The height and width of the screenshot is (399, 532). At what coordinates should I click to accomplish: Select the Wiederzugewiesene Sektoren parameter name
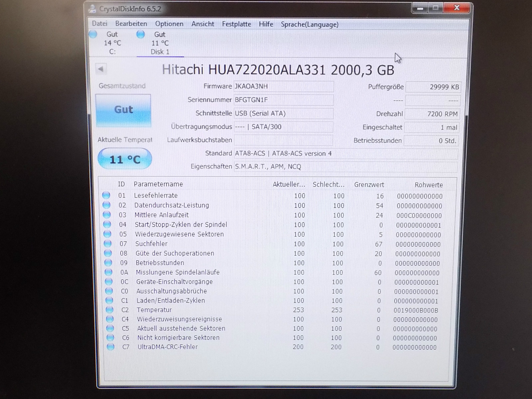(179, 234)
